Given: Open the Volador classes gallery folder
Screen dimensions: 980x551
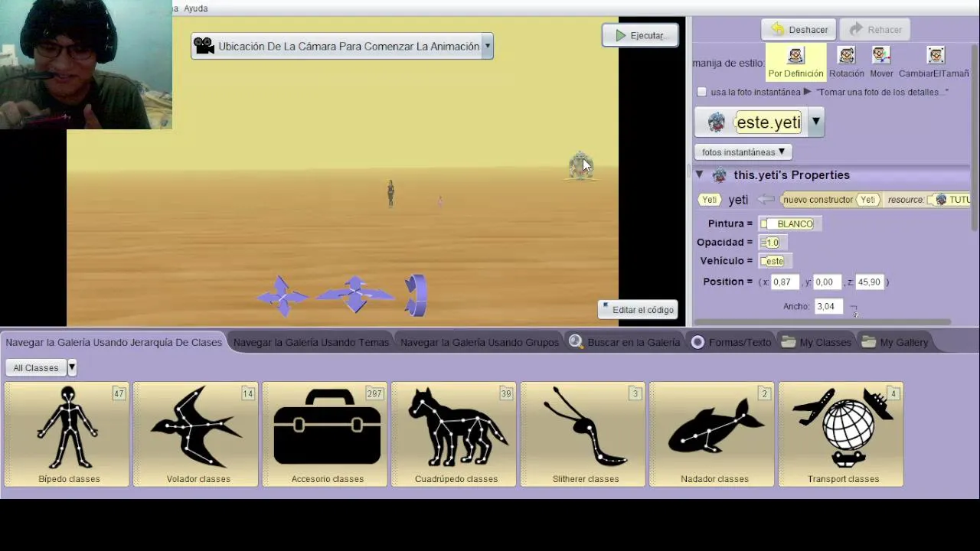Looking at the screenshot, I should pyautogui.click(x=197, y=434).
